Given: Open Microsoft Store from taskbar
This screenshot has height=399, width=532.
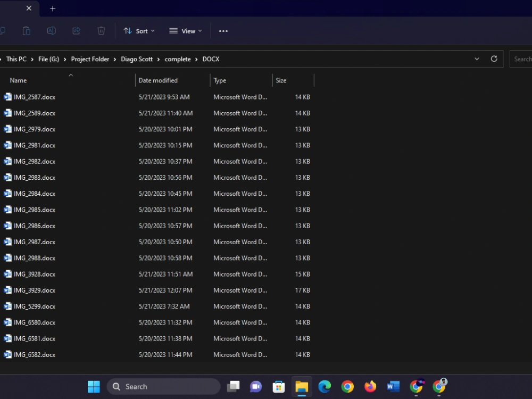Looking at the screenshot, I should click(x=279, y=386).
